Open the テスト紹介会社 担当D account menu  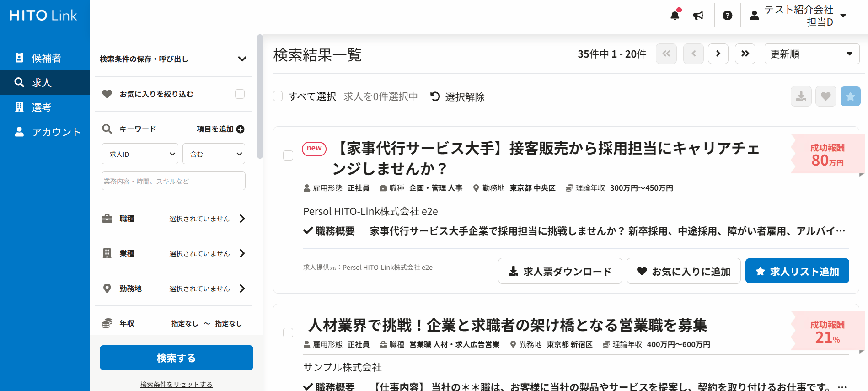(x=798, y=16)
